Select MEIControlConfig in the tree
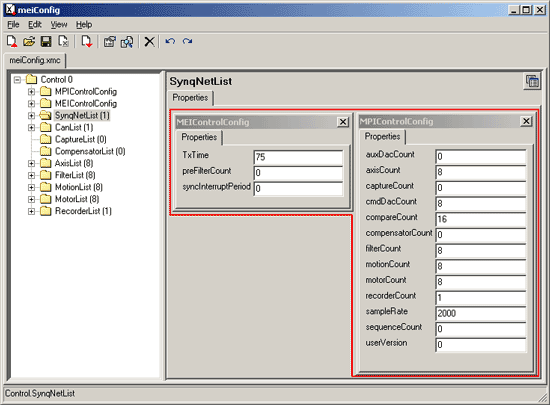550x405 pixels. tap(86, 103)
